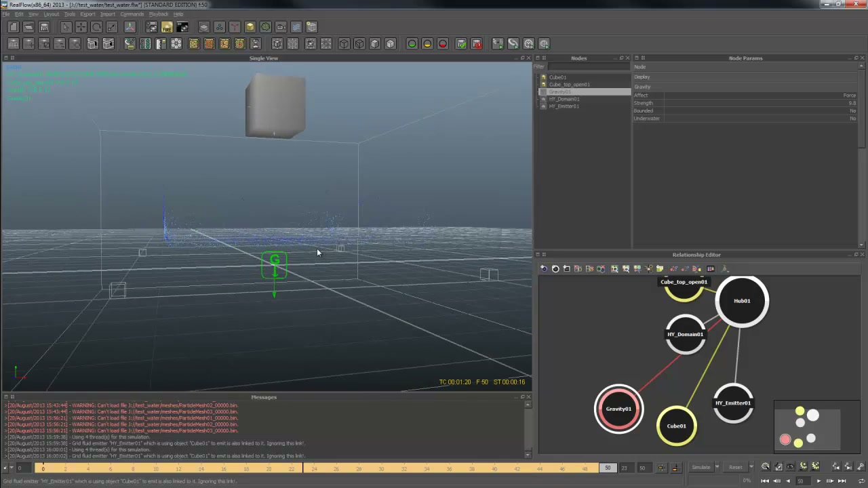Click the blue waves RealWave icon
Viewport: 868px width, 488px height.
pos(296,27)
